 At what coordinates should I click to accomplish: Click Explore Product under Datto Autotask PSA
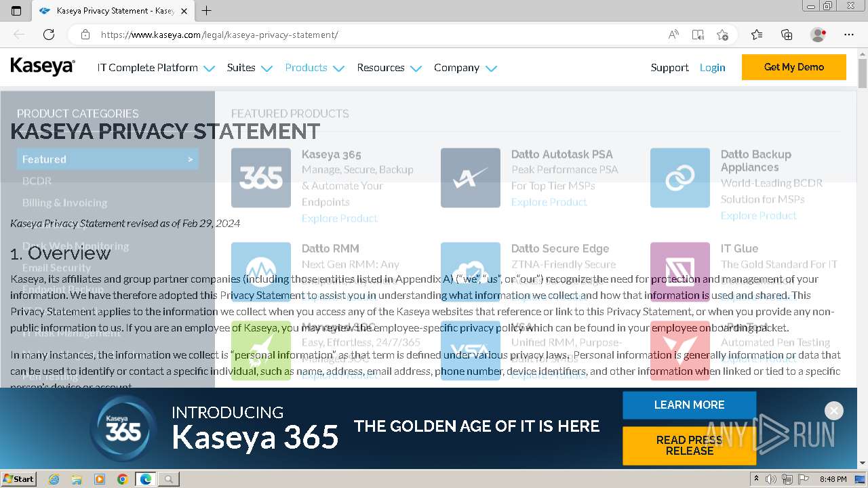point(549,202)
